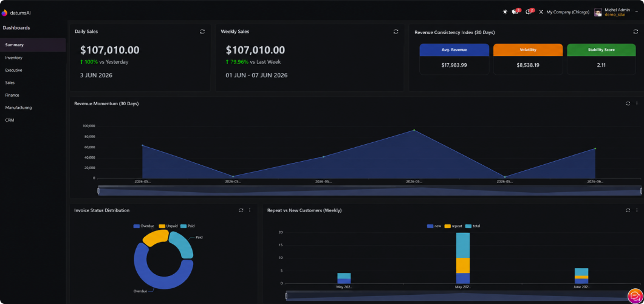Open Revenue Momentum more options menu
The width and height of the screenshot is (644, 304).
coord(637,103)
